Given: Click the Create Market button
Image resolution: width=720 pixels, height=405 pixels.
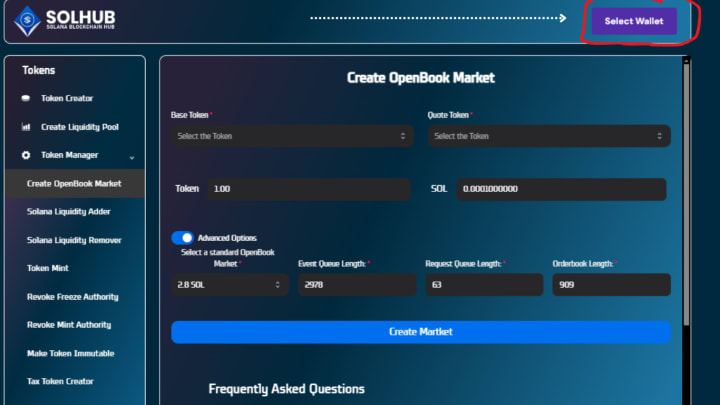Looking at the screenshot, I should click(x=421, y=332).
